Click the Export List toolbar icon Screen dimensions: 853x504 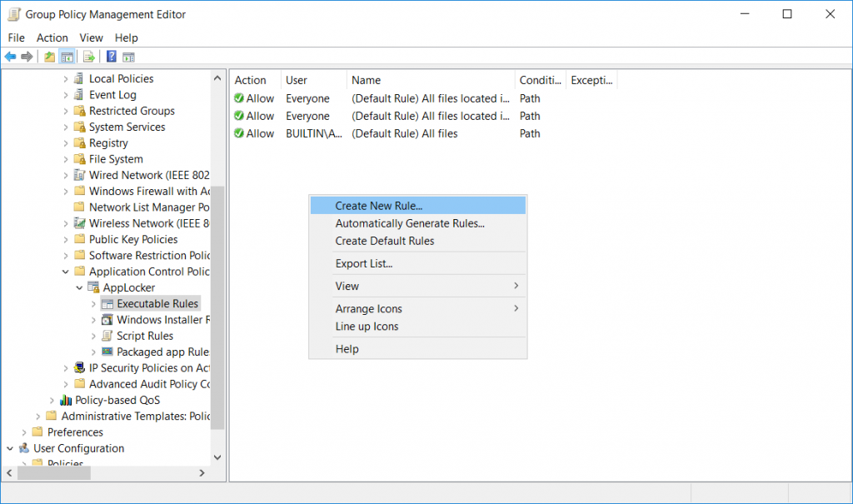coord(88,56)
